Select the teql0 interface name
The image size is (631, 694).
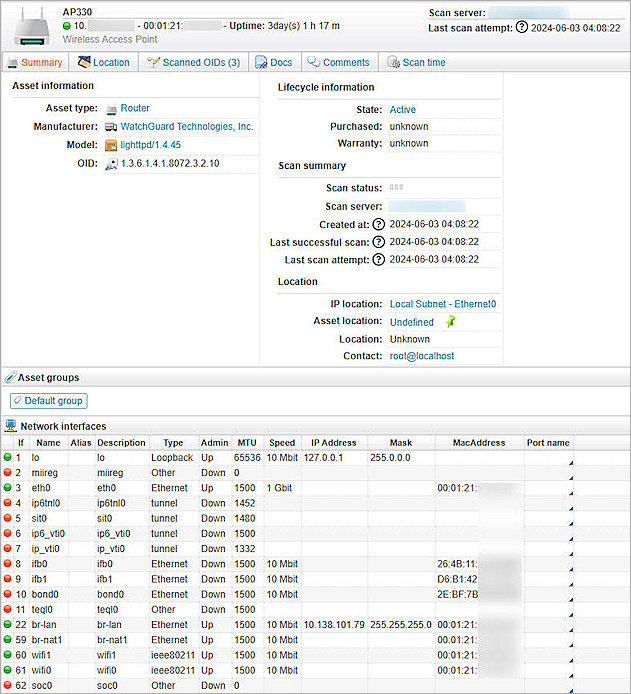pyautogui.click(x=42, y=610)
